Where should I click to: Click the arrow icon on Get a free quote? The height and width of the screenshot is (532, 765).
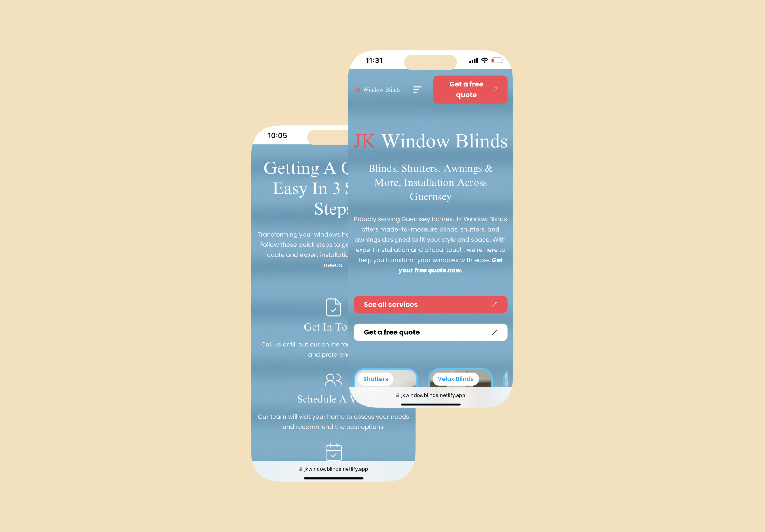494,332
